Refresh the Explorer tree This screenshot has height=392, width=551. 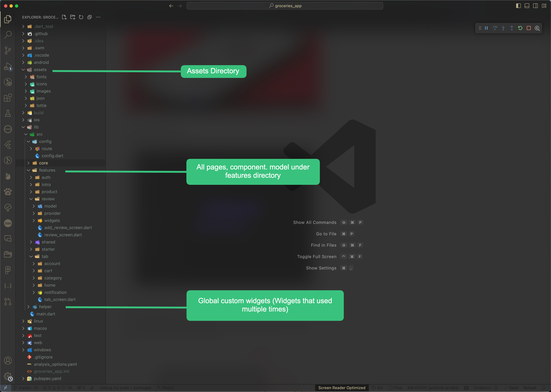click(x=81, y=17)
